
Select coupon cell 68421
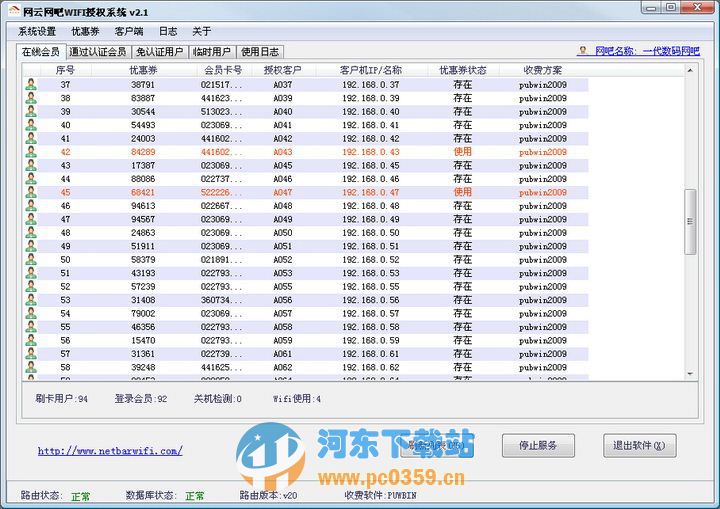pos(143,192)
